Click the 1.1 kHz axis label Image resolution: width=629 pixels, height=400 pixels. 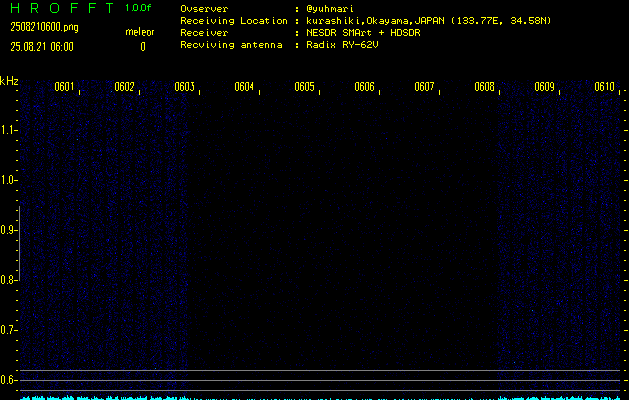7,130
